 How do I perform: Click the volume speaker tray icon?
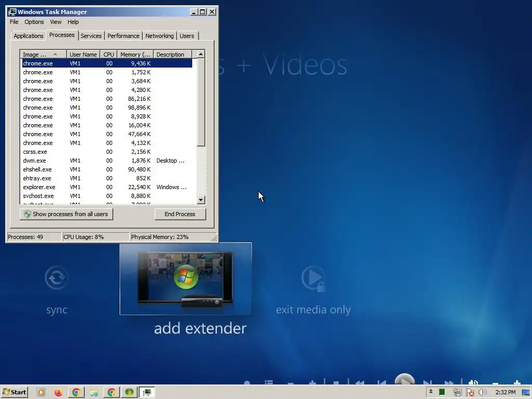click(x=482, y=392)
